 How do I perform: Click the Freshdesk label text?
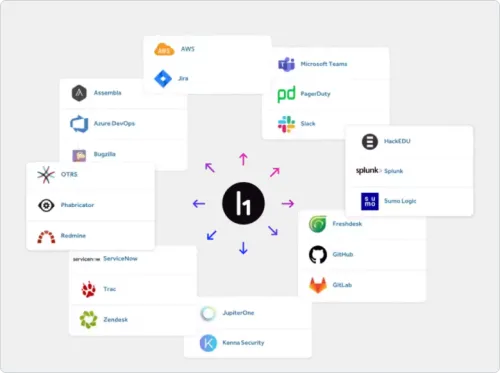(347, 224)
